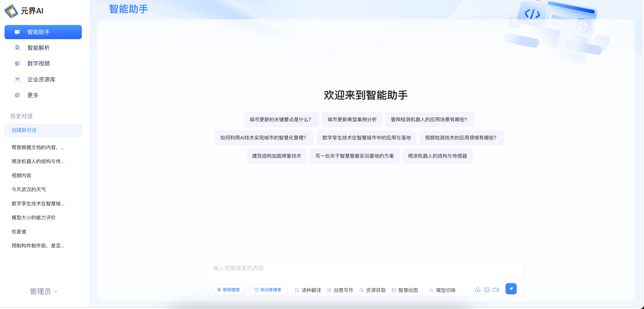Screen dimensions: 644x309
Task: Go to 企业资源库 sidebar section
Action: click(41, 80)
